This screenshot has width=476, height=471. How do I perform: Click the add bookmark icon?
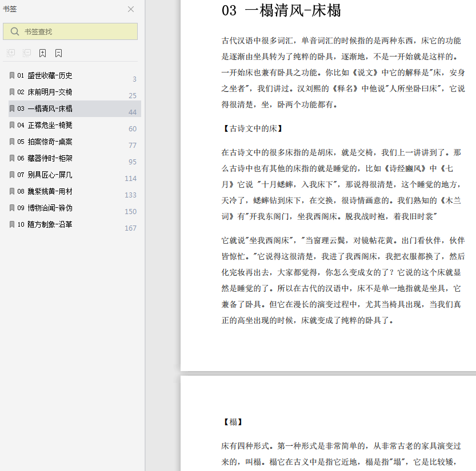[43, 53]
